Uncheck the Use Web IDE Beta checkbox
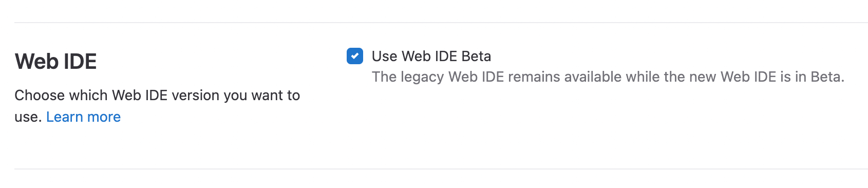Viewport: 868px width, 188px height. point(355,56)
